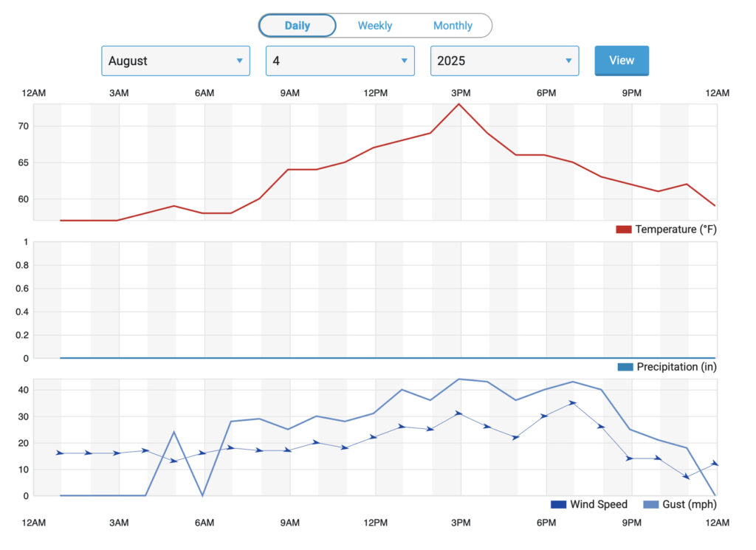756x550 pixels.
Task: Click '6PM' label above the temperature chart
Action: [546, 93]
